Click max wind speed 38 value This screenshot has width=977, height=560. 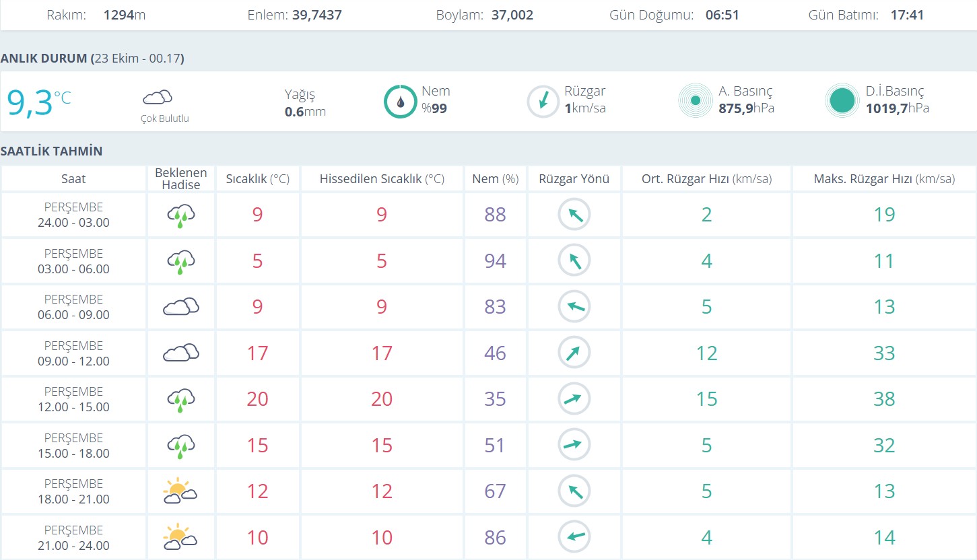pos(884,399)
